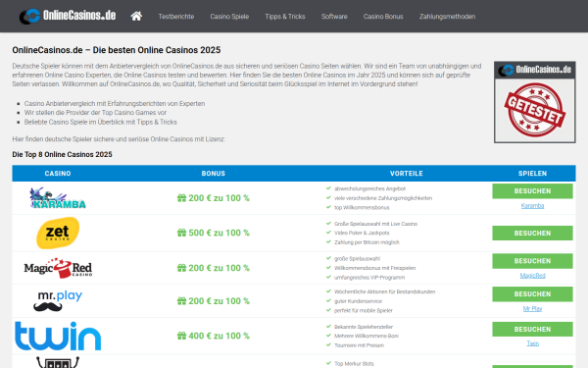The width and height of the screenshot is (588, 368).
Task: Click checkmark beside Wöchentliche Aktionen für Bestandskunden
Action: point(328,291)
